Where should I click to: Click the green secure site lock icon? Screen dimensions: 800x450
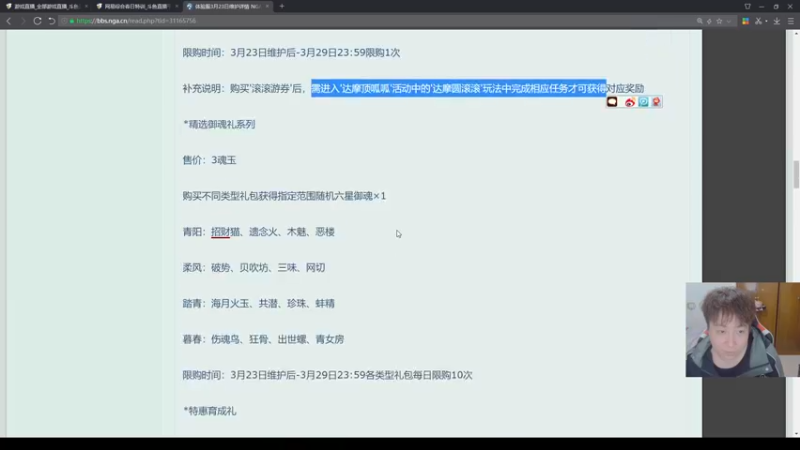tap(72, 21)
